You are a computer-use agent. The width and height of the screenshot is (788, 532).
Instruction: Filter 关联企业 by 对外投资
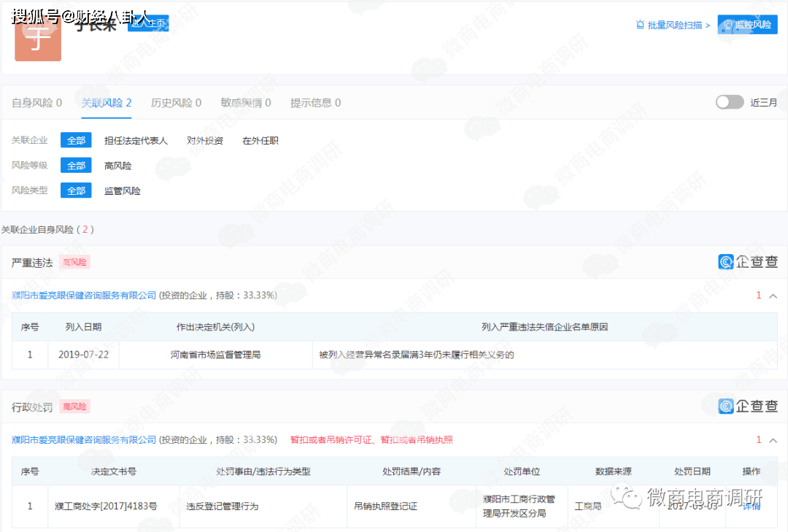click(x=205, y=141)
